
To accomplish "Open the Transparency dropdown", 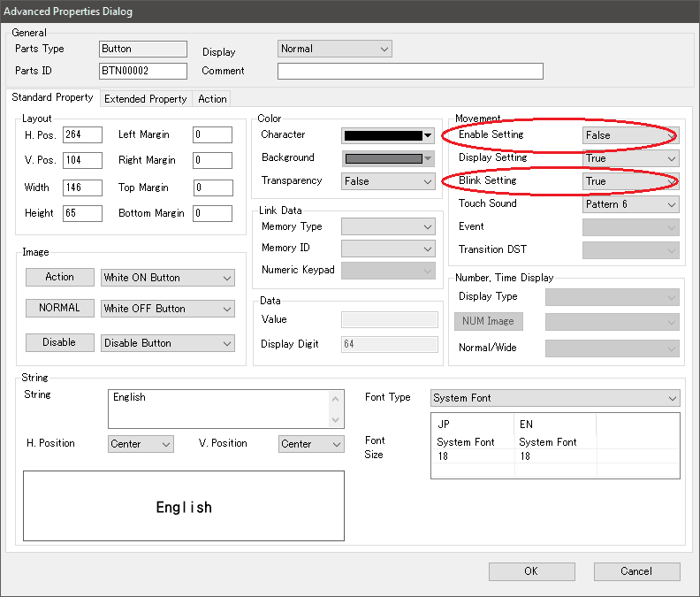I will [x=388, y=181].
